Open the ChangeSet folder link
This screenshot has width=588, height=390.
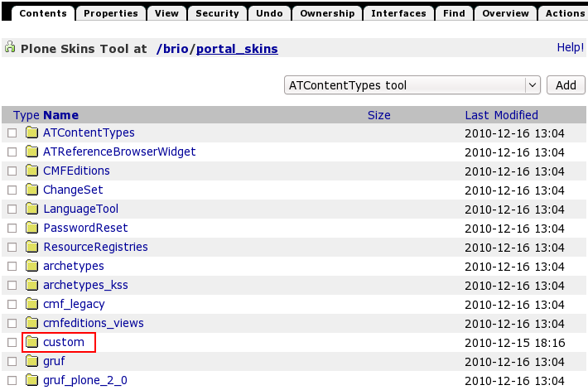73,190
